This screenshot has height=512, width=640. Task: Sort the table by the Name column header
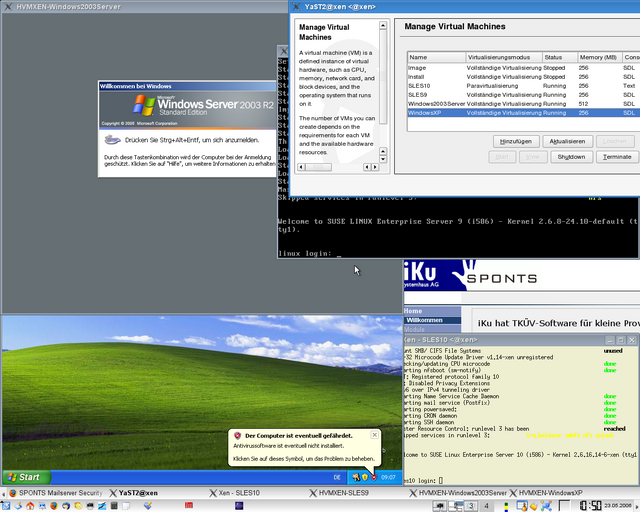tap(436, 57)
